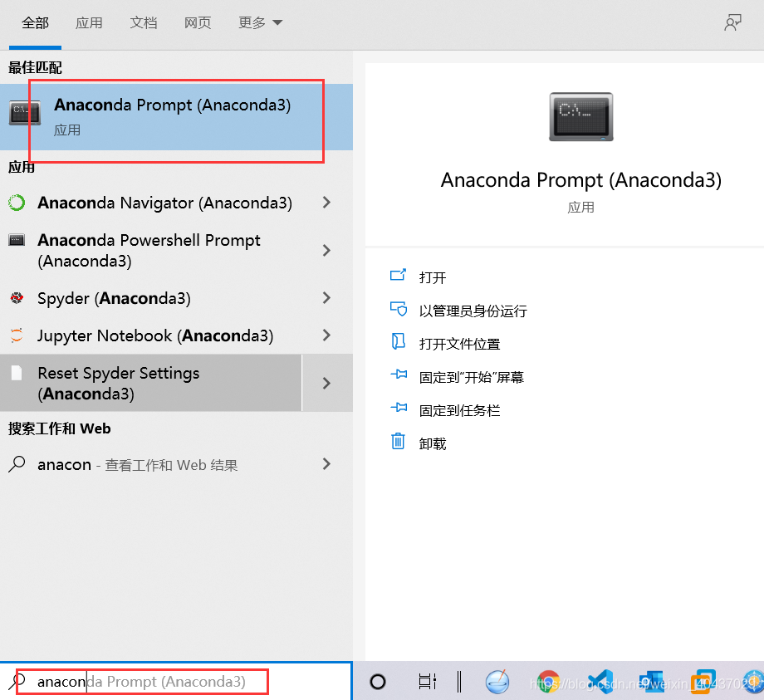This screenshot has height=700, width=764.
Task: Open Outlook from the taskbar
Action: [652, 682]
